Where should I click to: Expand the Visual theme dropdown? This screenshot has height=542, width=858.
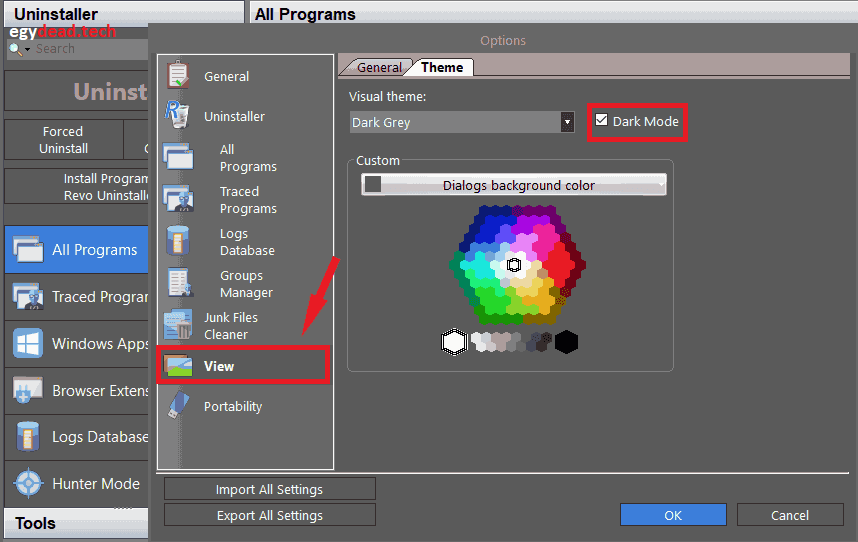point(567,122)
